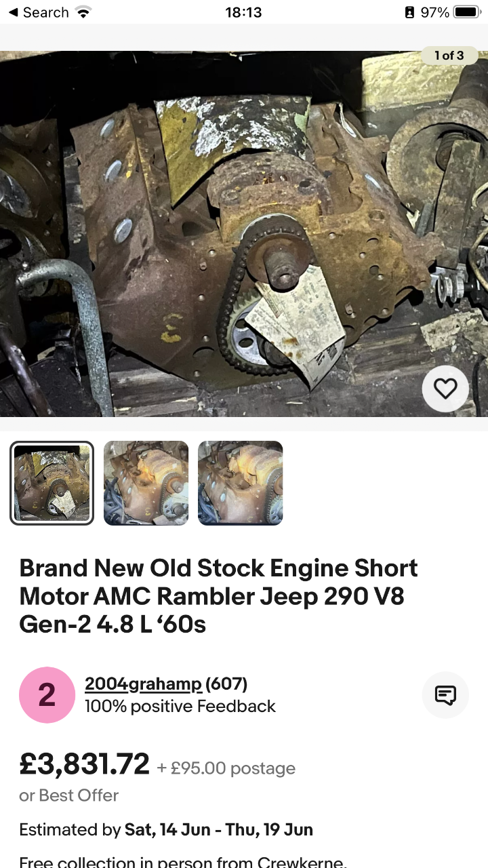Select the second engine thumbnail

click(x=146, y=483)
